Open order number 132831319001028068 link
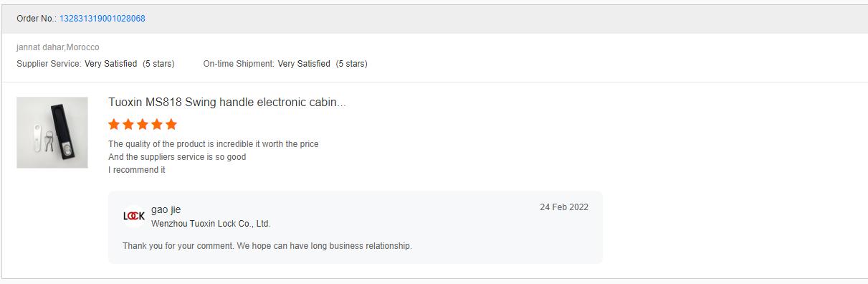This screenshot has width=868, height=284. (x=102, y=19)
